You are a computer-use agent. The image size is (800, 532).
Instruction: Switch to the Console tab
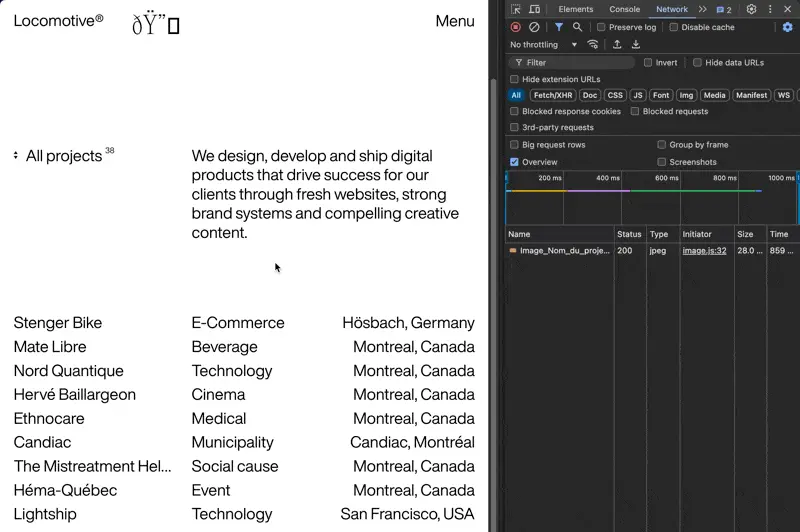point(624,9)
